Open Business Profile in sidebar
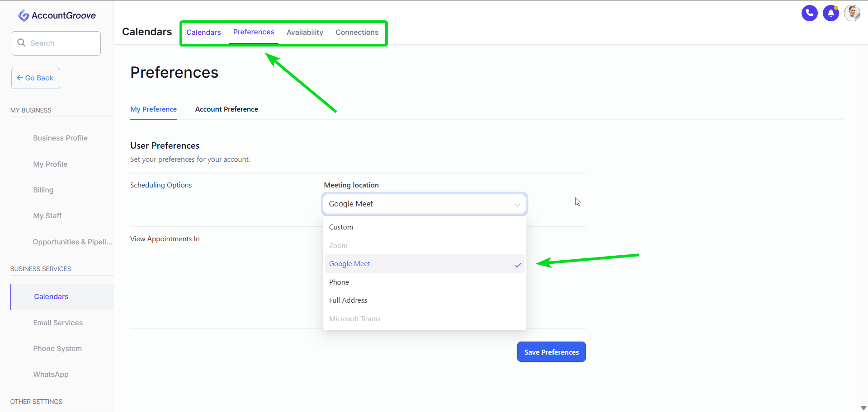 (x=60, y=138)
